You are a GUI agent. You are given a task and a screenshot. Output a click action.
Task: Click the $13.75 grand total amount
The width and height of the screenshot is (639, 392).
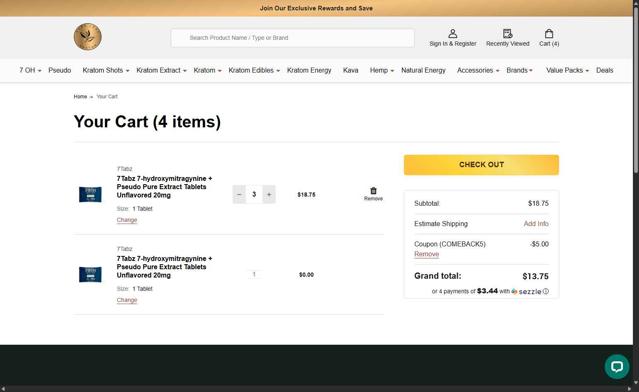535,276
